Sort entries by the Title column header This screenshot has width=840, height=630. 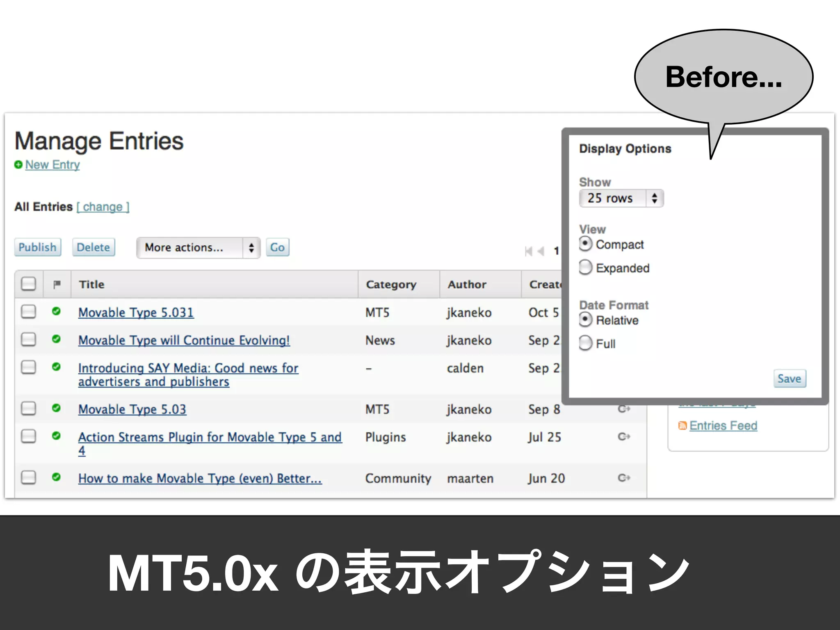[x=92, y=284]
